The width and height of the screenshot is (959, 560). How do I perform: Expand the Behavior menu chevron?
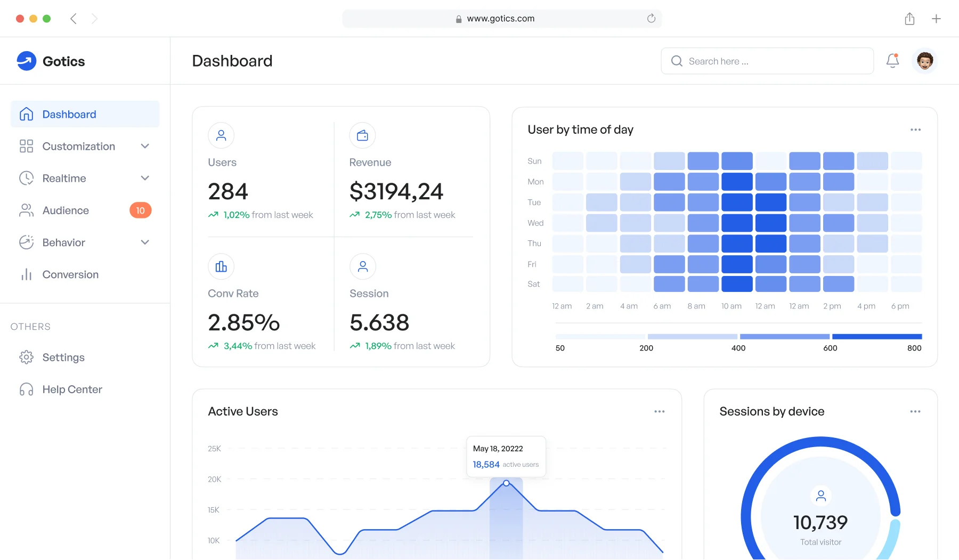(145, 242)
